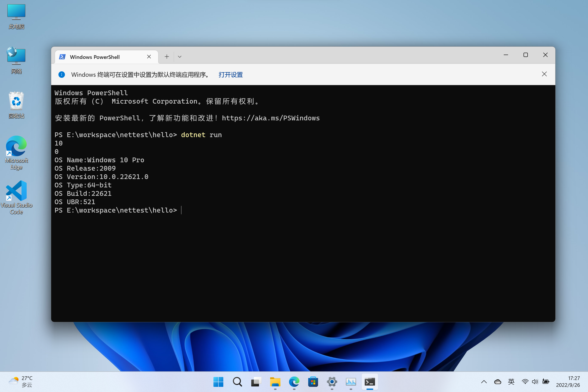The width and height of the screenshot is (588, 392).
Task: Switch to Terminal icon in taskbar
Action: tap(369, 382)
